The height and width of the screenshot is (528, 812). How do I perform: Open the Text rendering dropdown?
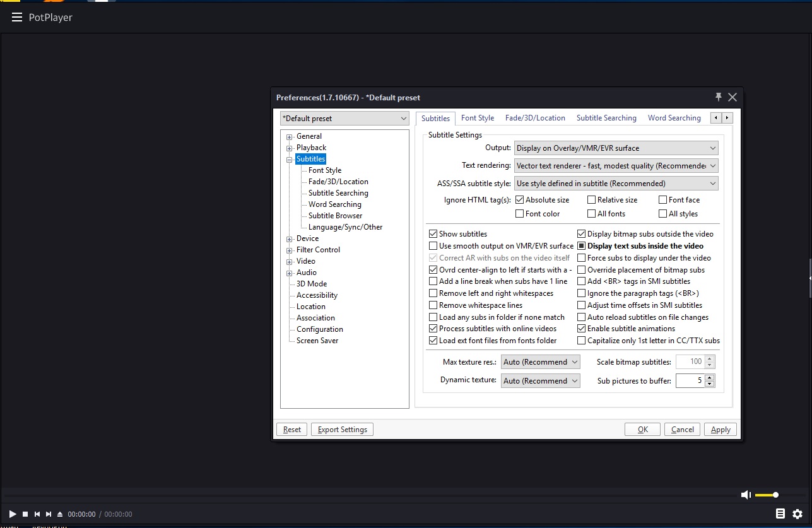pos(616,166)
